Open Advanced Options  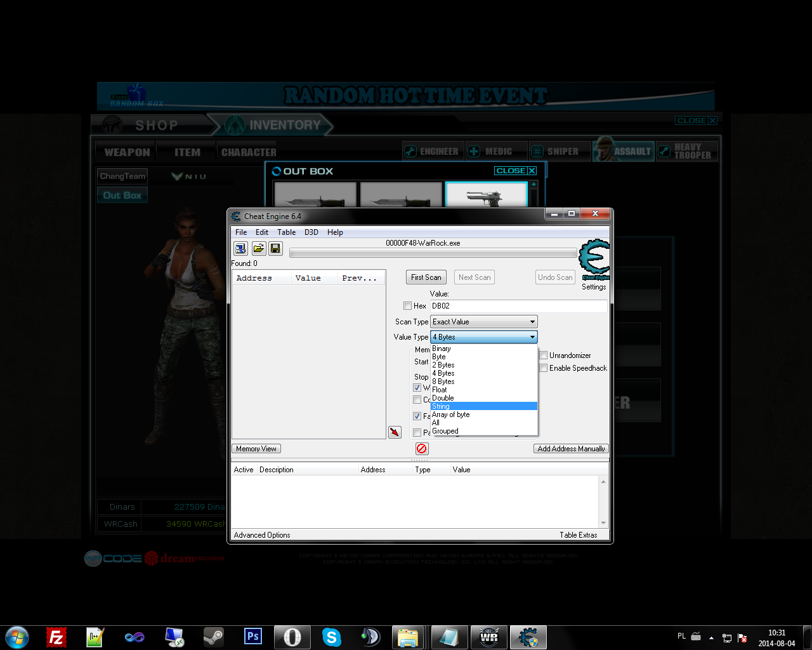coord(262,535)
